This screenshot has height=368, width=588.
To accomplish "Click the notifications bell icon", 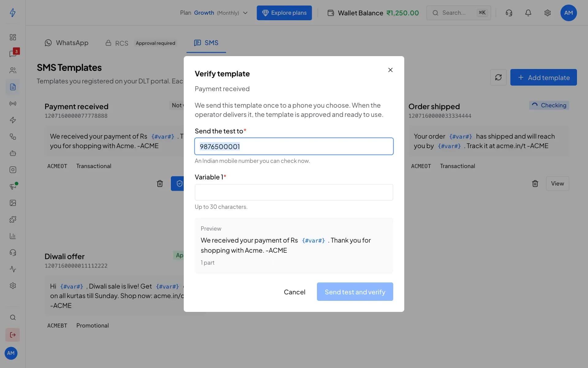I will [x=528, y=13].
